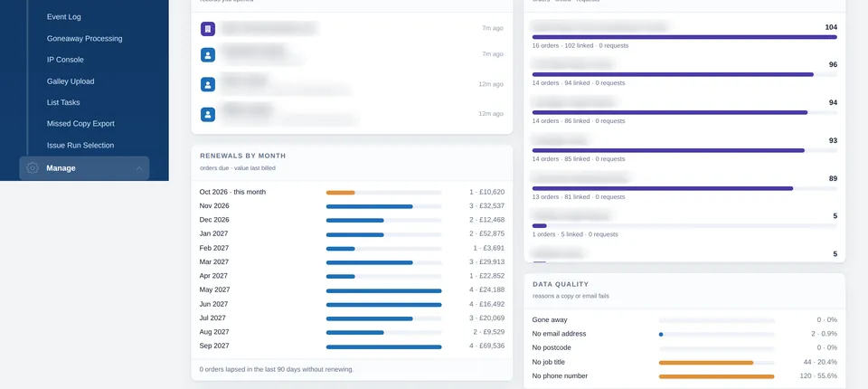The height and width of the screenshot is (389, 868).
Task: Click the 2 - 0.9% value
Action: [x=825, y=334]
